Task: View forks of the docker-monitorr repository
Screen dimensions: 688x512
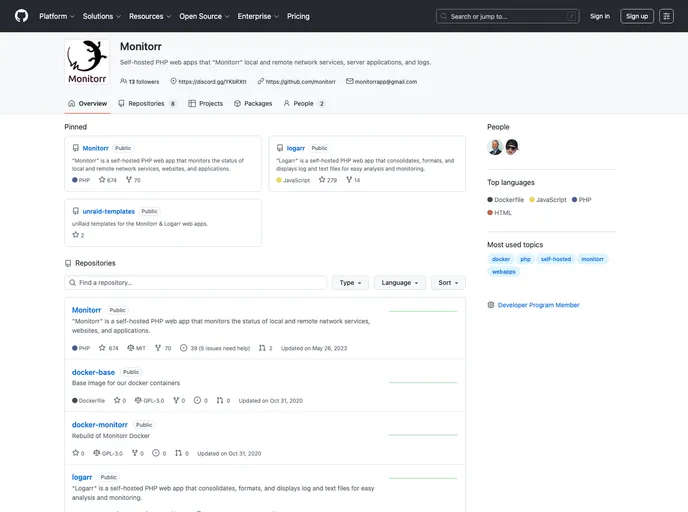Action: click(138, 453)
